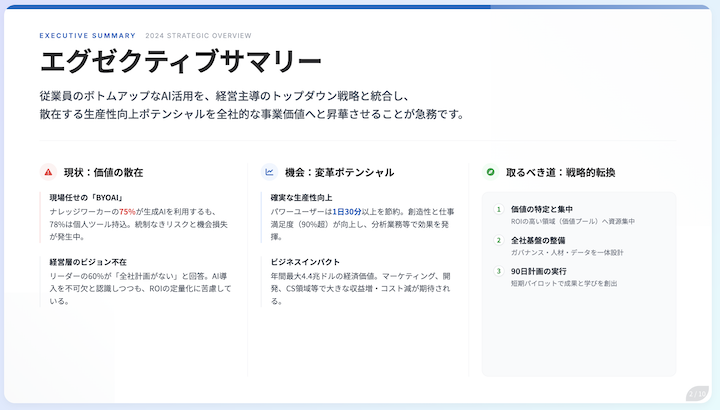Viewport: 720px width, 410px height.
Task: Click the EXECUTIVE SUMMARY label
Action: pyautogui.click(x=88, y=35)
